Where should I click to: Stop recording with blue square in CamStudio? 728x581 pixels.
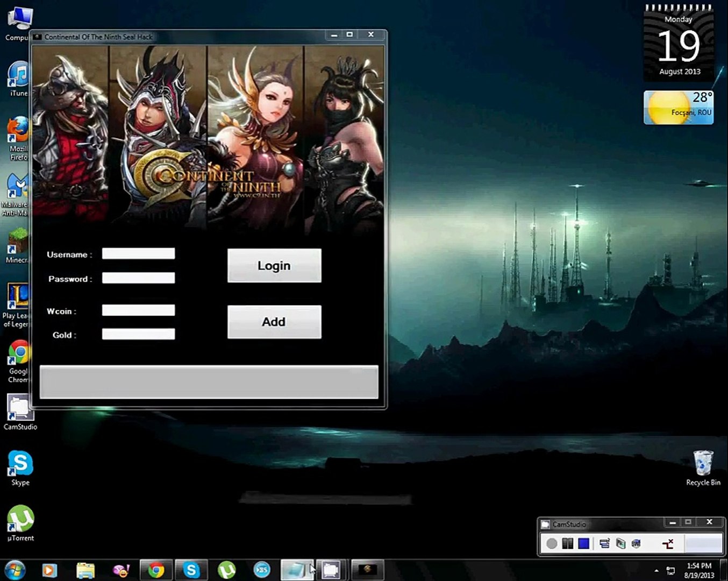pyautogui.click(x=583, y=543)
